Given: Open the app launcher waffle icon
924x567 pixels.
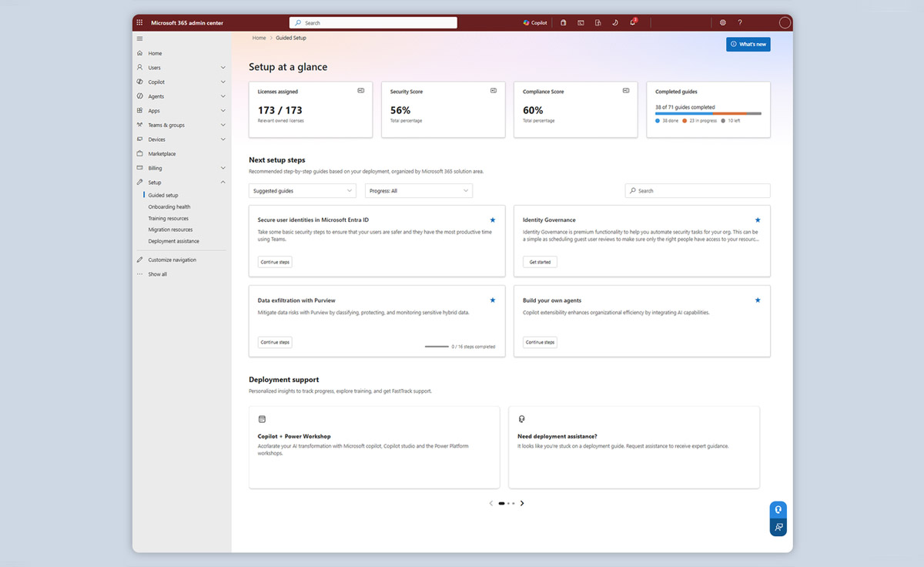Looking at the screenshot, I should point(139,23).
